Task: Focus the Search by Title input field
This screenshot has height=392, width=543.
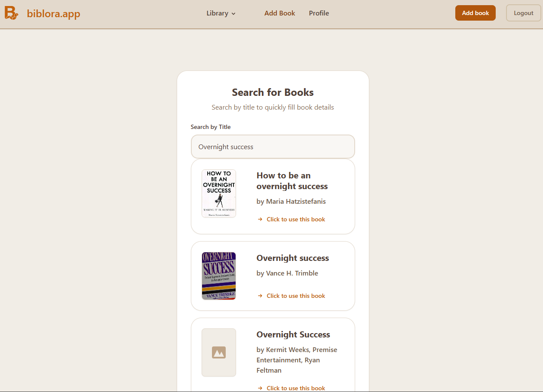Action: tap(273, 147)
